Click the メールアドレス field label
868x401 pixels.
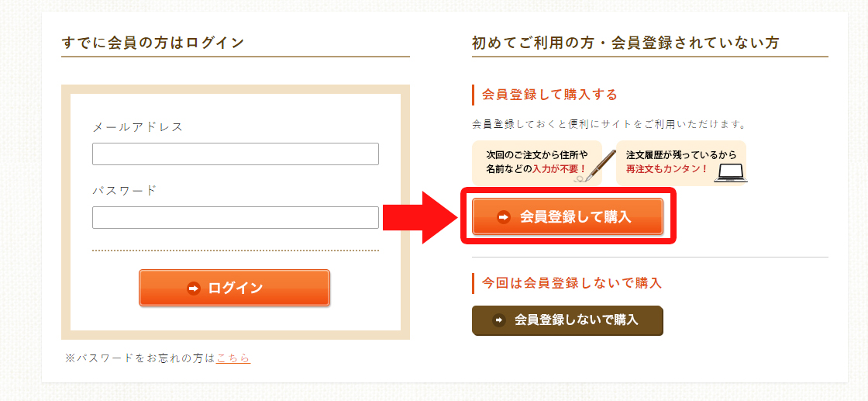point(137,127)
